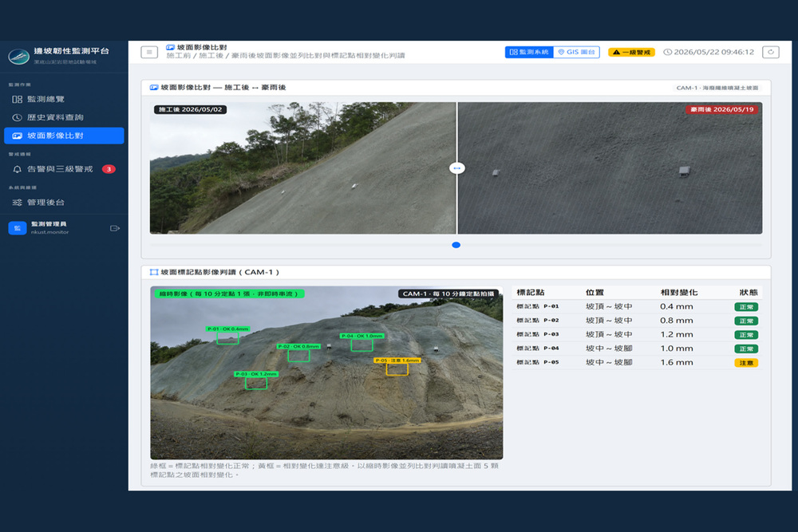Screen dimensions: 798x532
Task: Click the clock icon beside the timestamp
Action: coord(668,52)
